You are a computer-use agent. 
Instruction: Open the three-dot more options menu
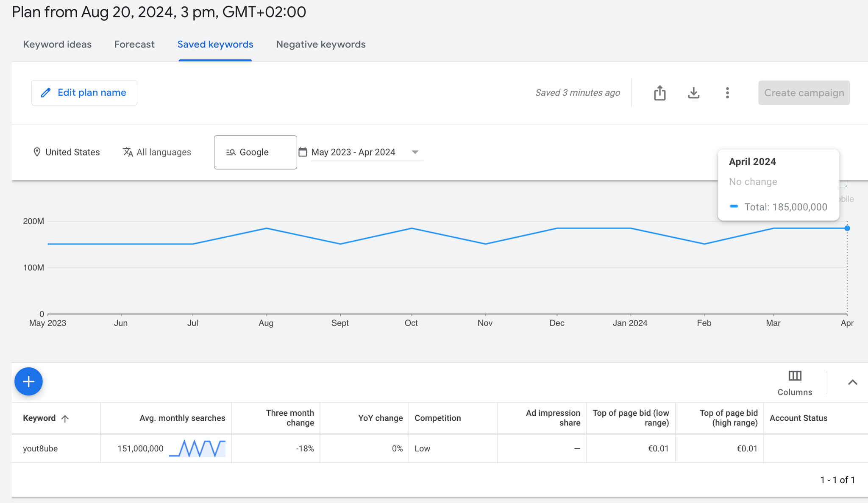727,93
